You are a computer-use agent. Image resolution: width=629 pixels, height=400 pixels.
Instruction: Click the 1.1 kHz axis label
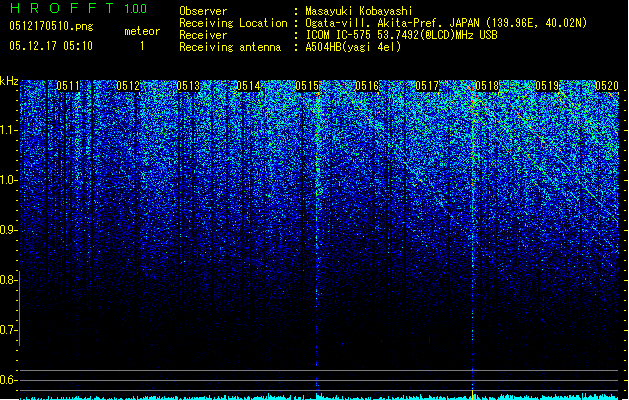pyautogui.click(x=9, y=130)
